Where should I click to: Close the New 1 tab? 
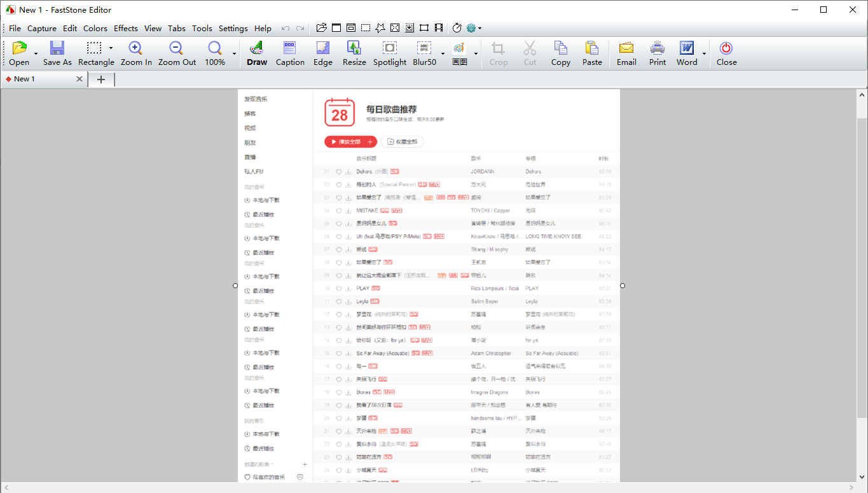[x=79, y=79]
